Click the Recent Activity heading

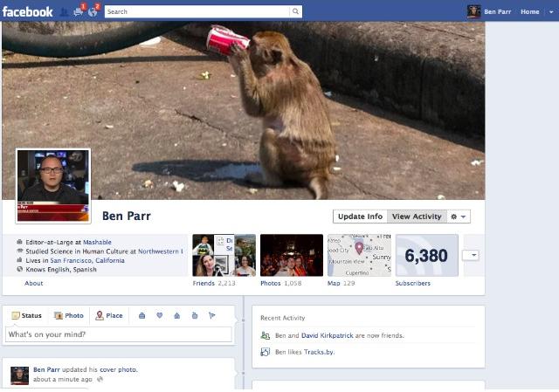click(283, 318)
